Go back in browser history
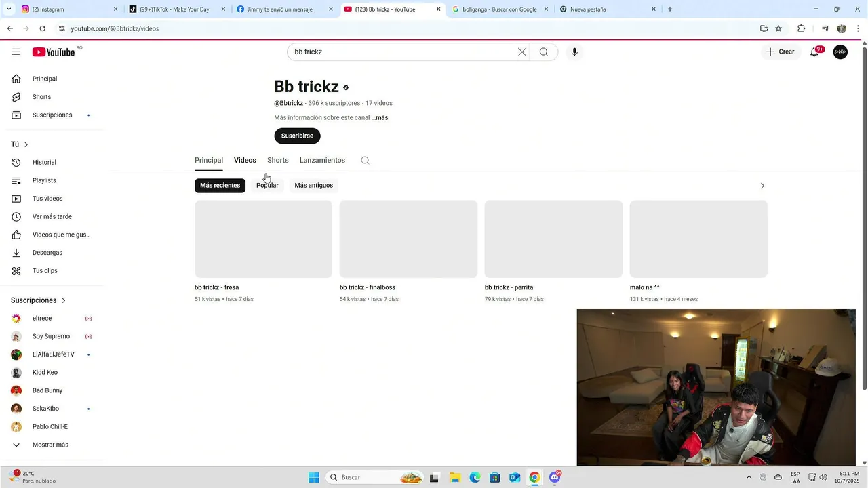The height and width of the screenshot is (488, 868). (x=9, y=28)
